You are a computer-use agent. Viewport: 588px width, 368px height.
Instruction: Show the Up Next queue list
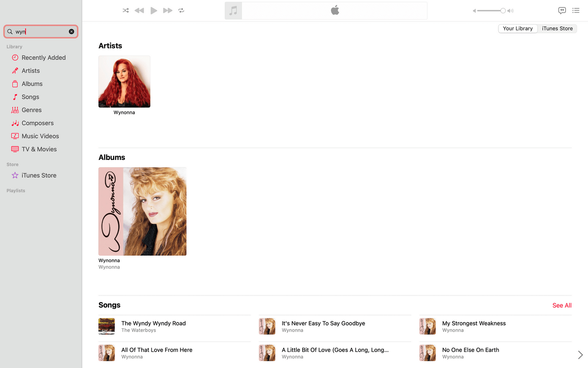click(576, 10)
